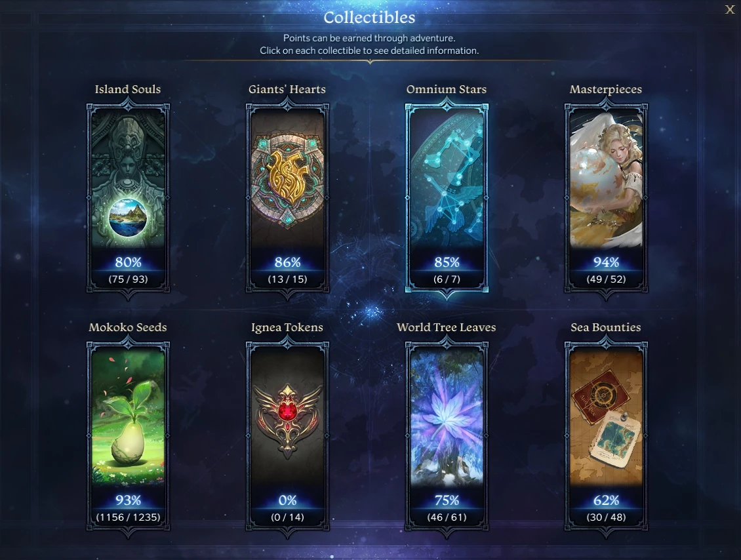Select the Giants' Hearts golden heart card

(287, 199)
